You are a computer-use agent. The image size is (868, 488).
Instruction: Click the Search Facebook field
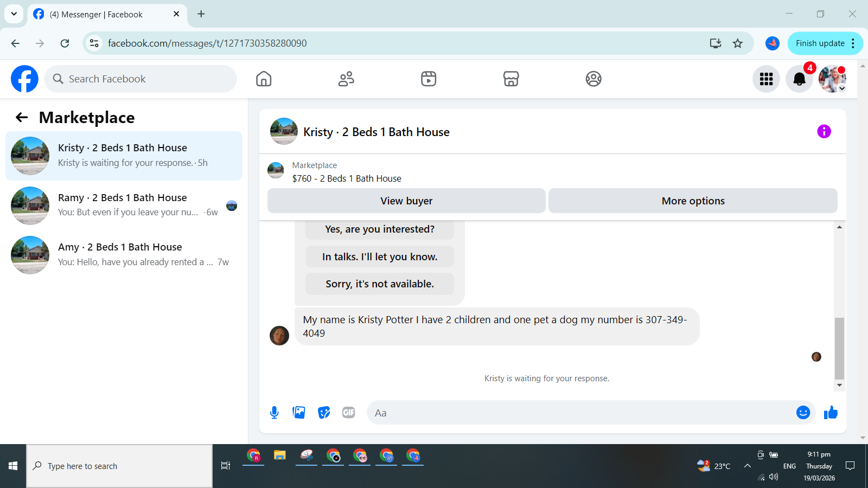141,79
